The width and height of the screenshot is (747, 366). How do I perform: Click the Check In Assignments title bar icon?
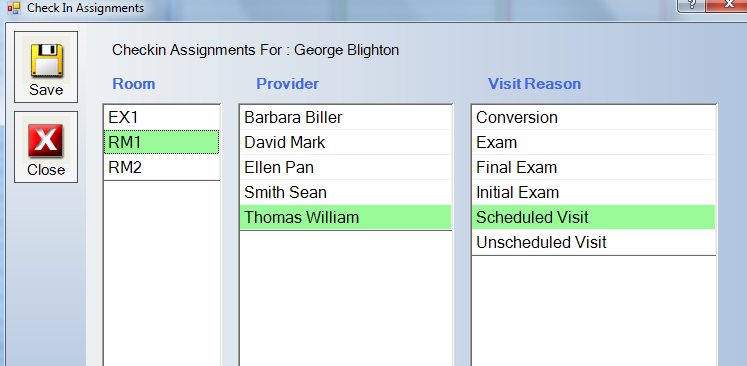14,8
